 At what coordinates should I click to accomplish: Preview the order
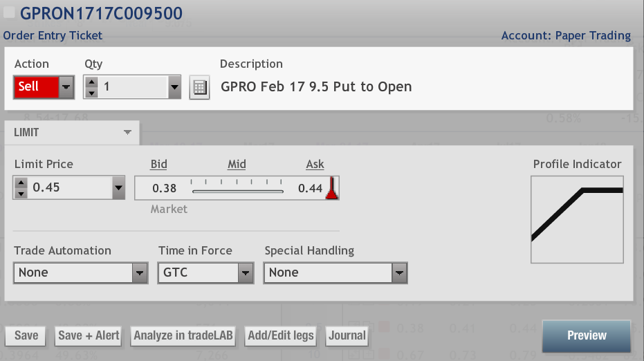point(586,335)
